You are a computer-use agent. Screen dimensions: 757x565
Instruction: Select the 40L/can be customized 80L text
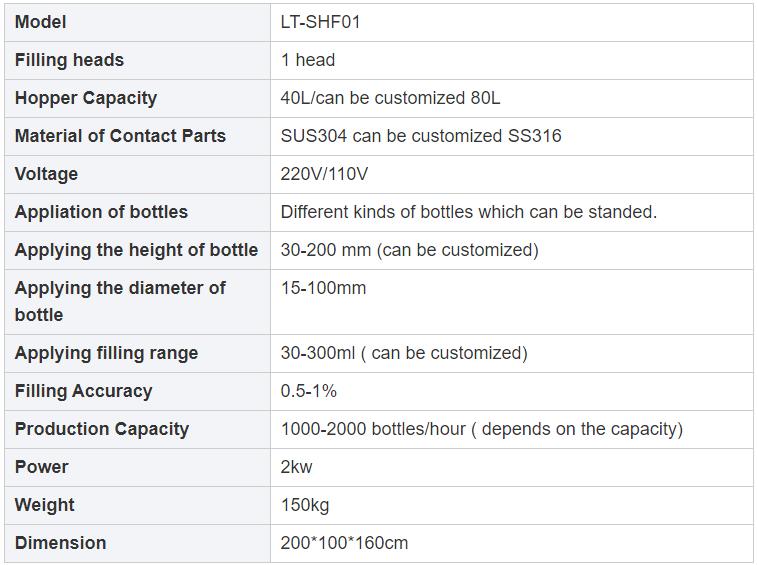390,98
